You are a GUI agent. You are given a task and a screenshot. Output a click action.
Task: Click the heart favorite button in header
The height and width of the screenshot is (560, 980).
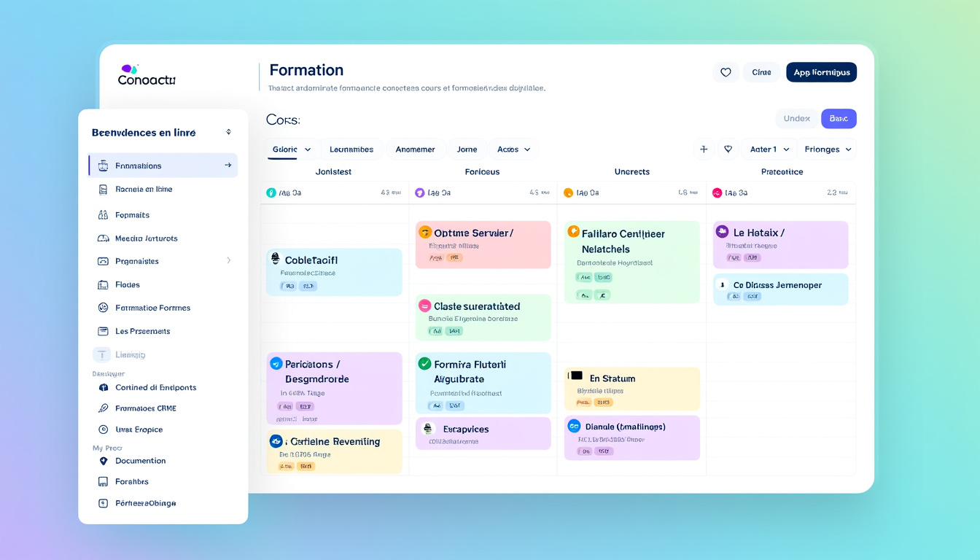tap(726, 72)
